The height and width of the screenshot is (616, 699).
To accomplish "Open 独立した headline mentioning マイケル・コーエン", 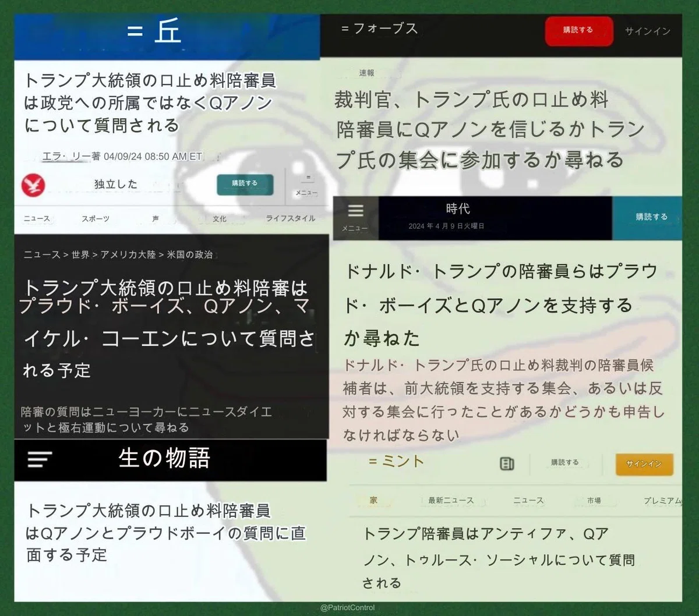I will coord(167,329).
